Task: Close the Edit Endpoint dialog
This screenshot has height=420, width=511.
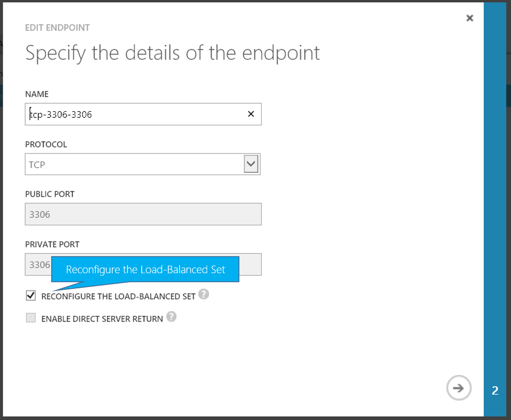Action: tap(470, 18)
